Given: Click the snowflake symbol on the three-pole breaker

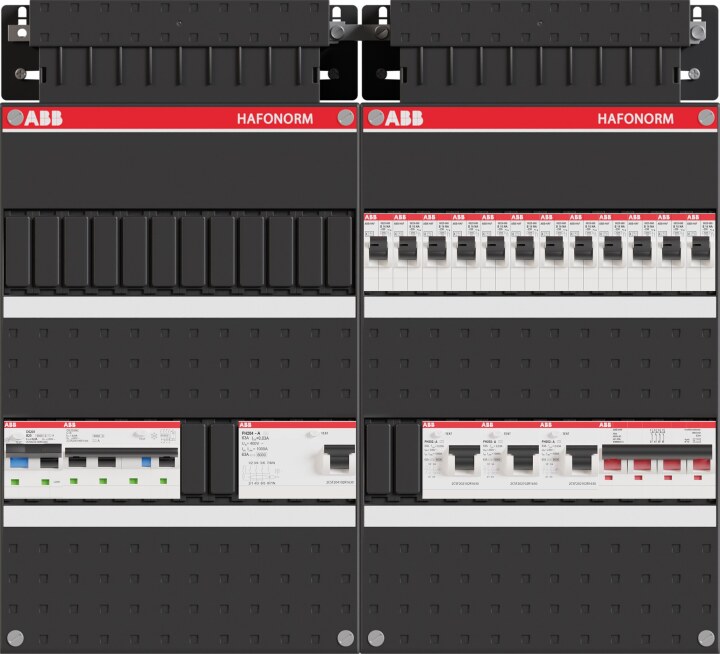Looking at the screenshot, I should pyautogui.click(x=154, y=435).
